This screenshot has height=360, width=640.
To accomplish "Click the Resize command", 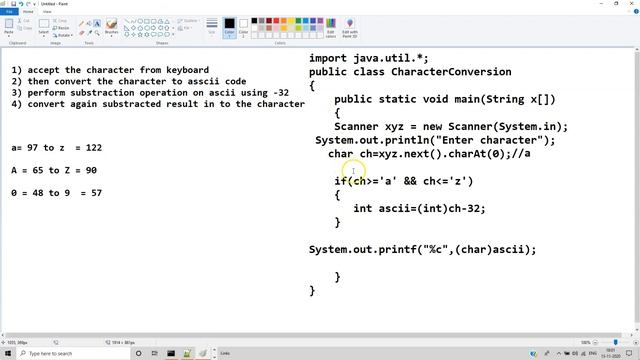I will (61, 28).
